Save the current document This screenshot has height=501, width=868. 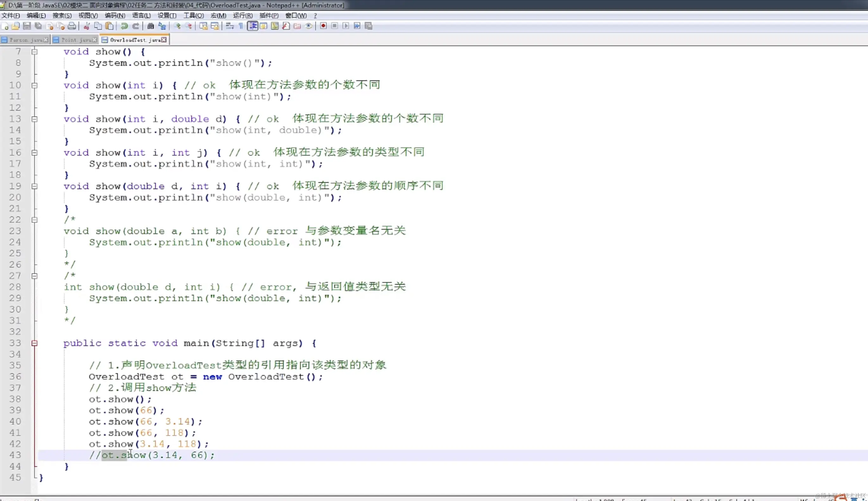[x=27, y=26]
